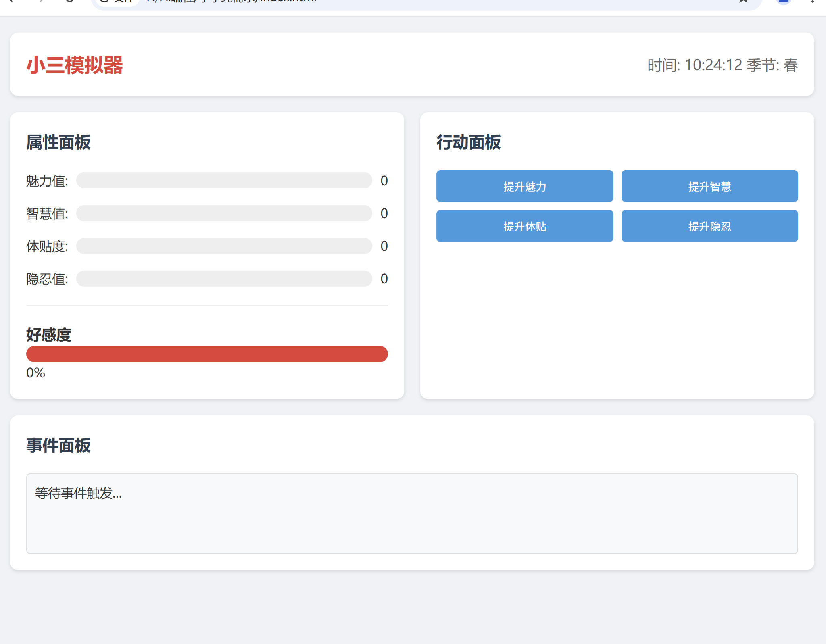Viewport: 826px width, 644px height.
Task: Click the 智慧值 progress bar
Action: pos(224,213)
